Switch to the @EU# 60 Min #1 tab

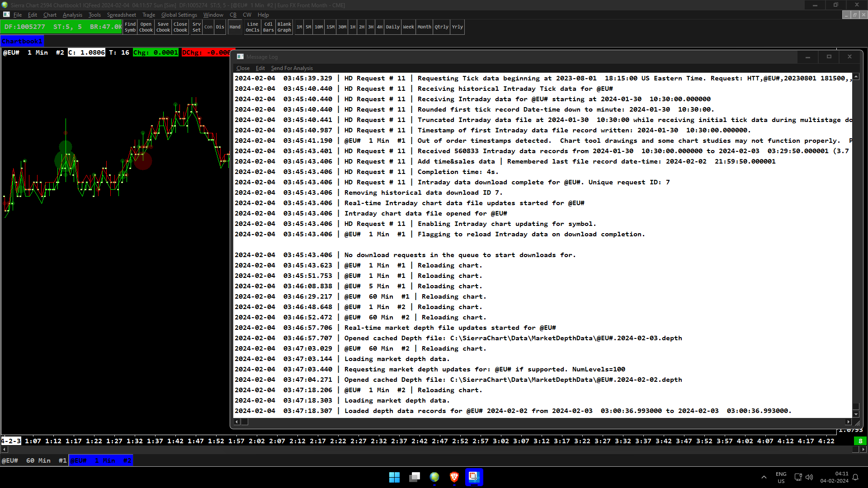[x=34, y=460]
